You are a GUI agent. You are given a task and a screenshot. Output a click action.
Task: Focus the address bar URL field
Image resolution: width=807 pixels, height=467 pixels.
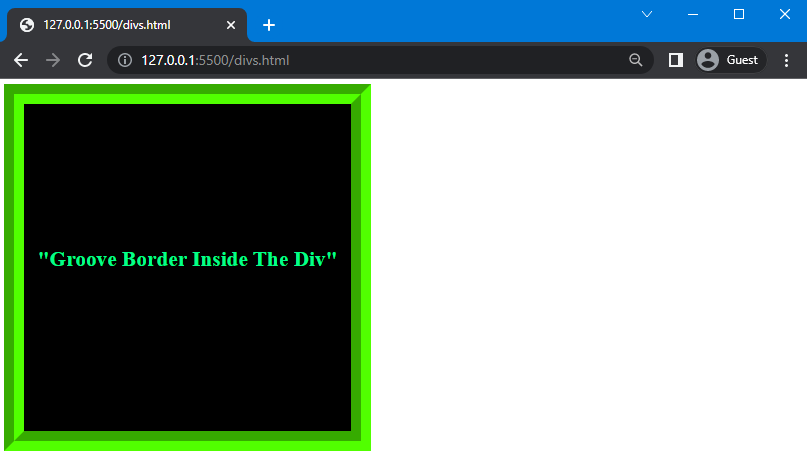(x=380, y=60)
